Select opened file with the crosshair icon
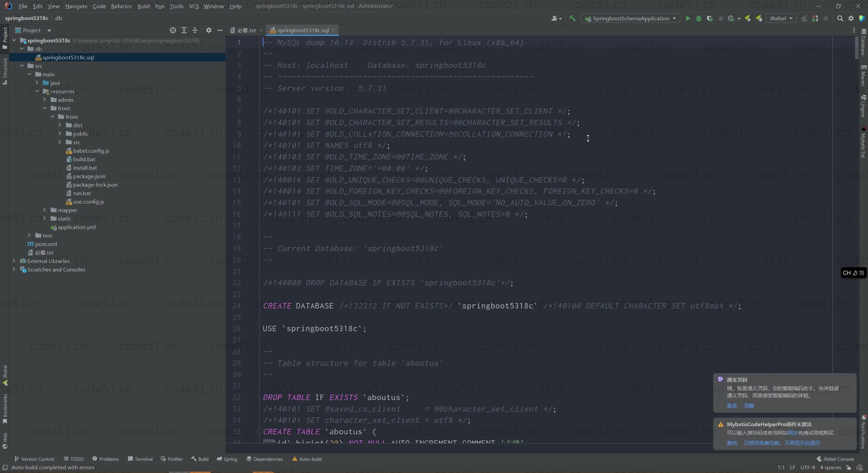The height and width of the screenshot is (473, 868). [173, 30]
